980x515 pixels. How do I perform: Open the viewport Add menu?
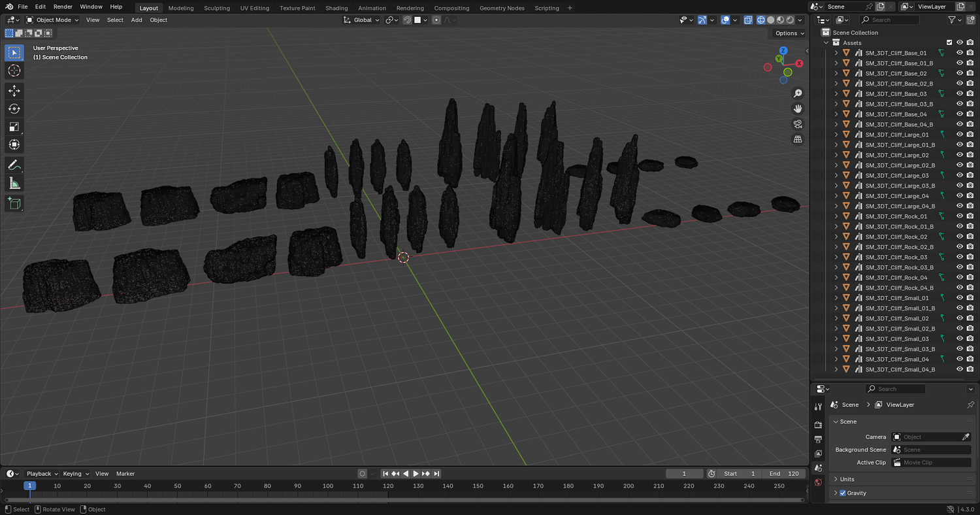click(x=137, y=20)
